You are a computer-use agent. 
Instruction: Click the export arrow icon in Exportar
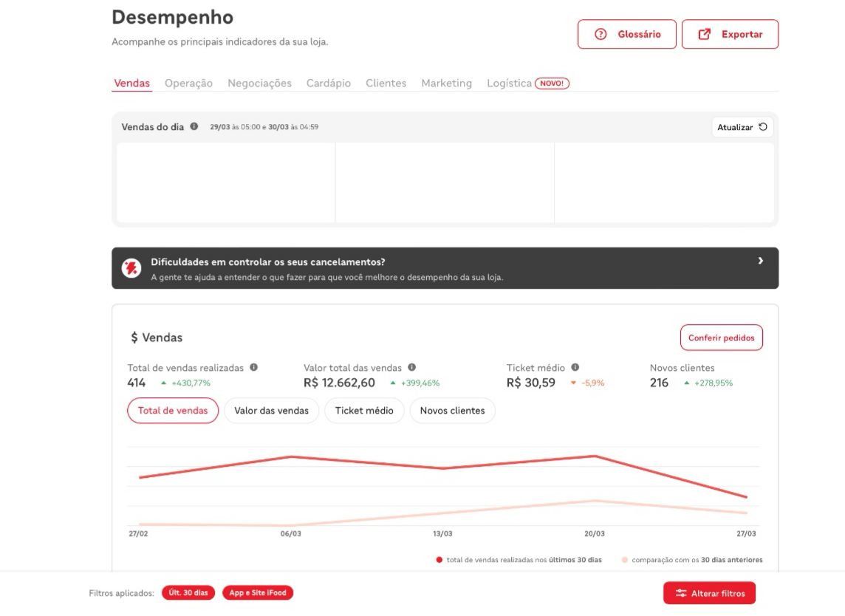click(705, 35)
